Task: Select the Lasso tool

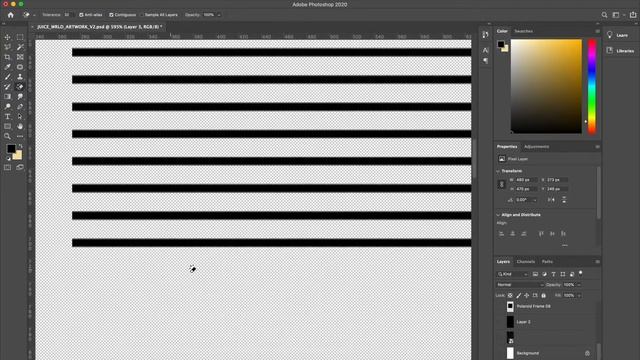Action: 7,47
